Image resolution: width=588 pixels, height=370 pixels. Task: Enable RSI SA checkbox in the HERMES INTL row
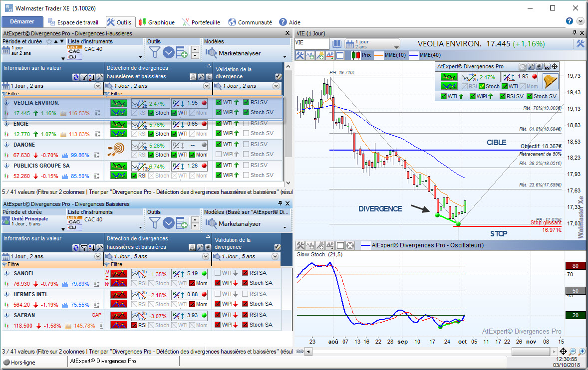tap(245, 294)
